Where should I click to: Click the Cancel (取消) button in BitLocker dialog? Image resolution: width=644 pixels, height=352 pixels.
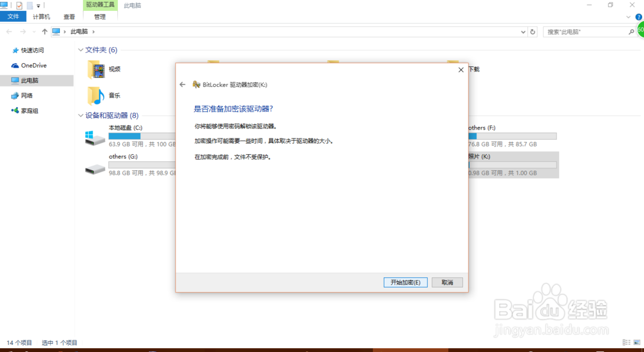447,282
